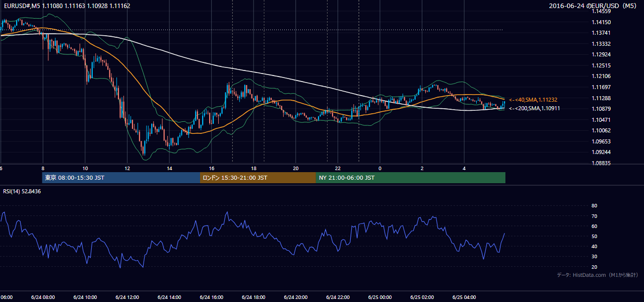Click the RSI(14) 52.8436 indicator label
644x302 pixels.
tap(22, 191)
